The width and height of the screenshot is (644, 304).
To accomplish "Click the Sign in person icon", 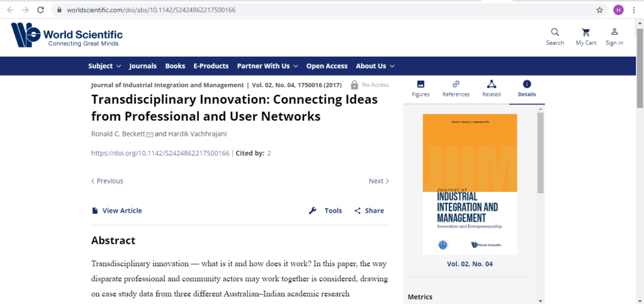I will (x=614, y=32).
